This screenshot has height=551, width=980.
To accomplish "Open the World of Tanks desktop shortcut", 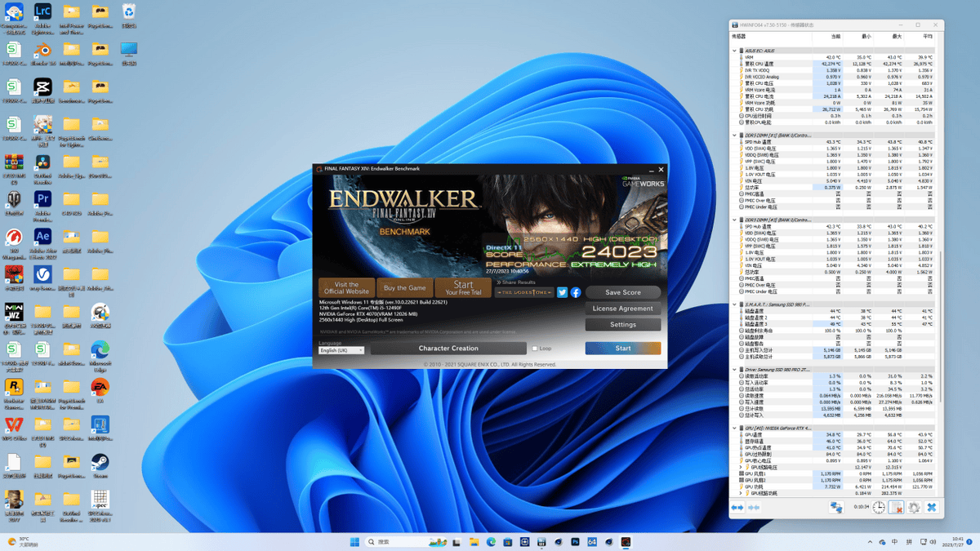I will (x=14, y=203).
